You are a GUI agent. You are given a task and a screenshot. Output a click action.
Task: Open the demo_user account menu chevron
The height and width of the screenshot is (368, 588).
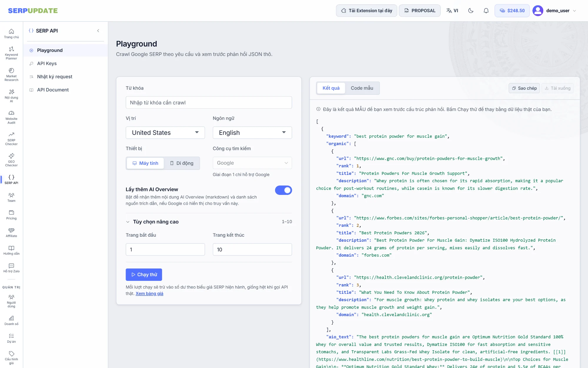(574, 11)
